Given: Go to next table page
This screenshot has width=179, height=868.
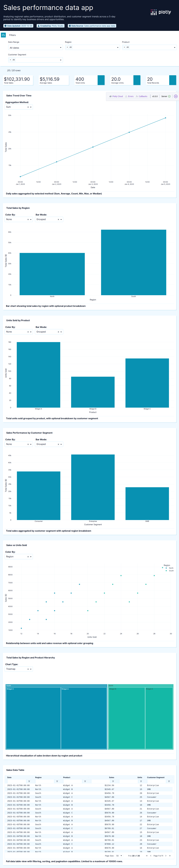Looking at the screenshot, I should coord(166,856).
